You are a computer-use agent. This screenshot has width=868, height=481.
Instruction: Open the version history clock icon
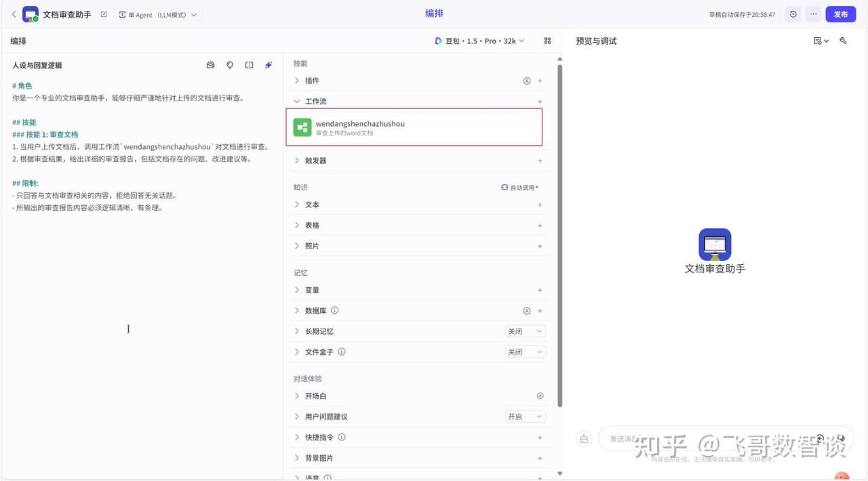793,14
